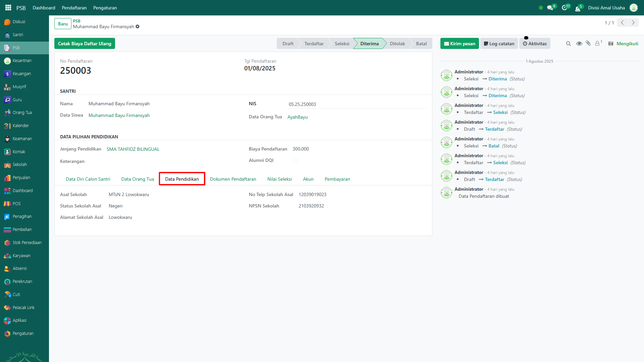
Task: Toggle Mengikuti follow status
Action: click(627, 44)
